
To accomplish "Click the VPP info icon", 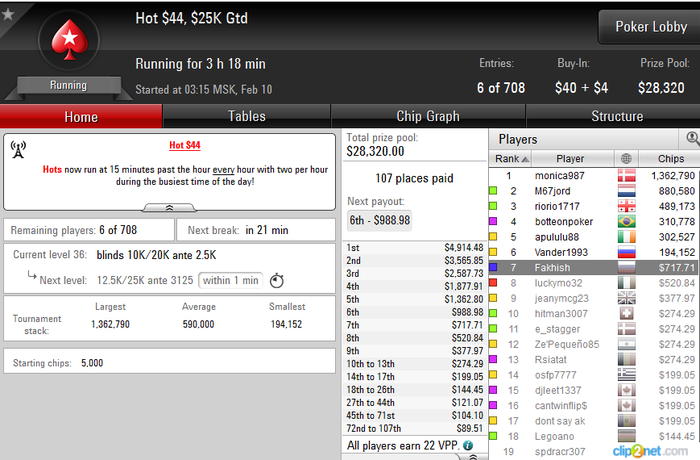I will point(468,445).
